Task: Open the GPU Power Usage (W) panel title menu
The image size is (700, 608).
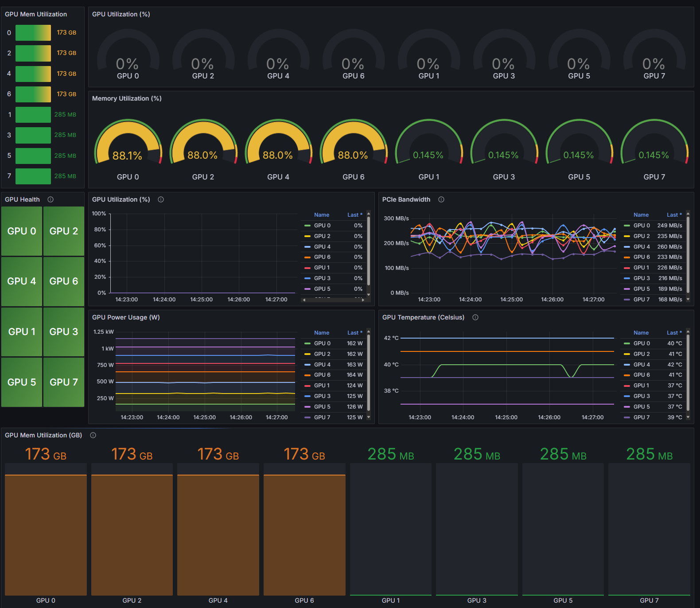Action: click(126, 317)
